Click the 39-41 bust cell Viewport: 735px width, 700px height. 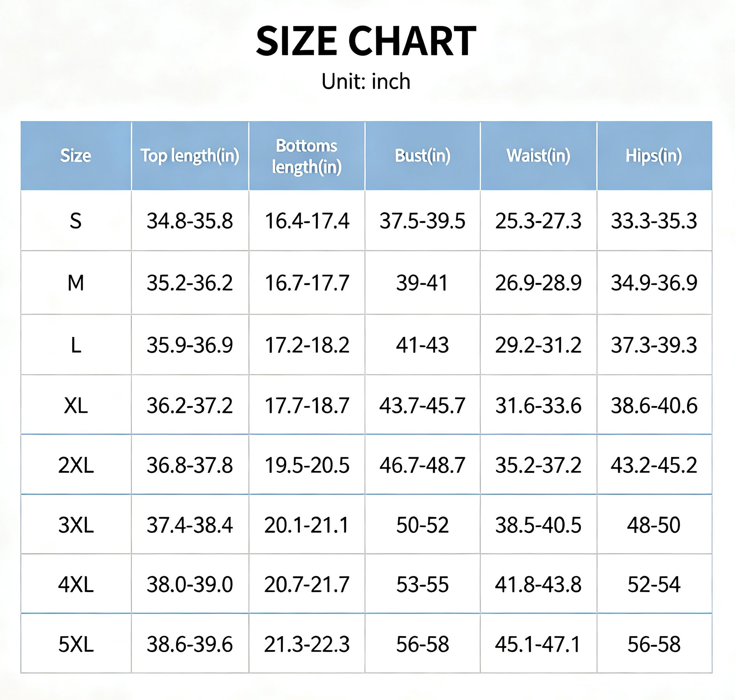tap(423, 283)
